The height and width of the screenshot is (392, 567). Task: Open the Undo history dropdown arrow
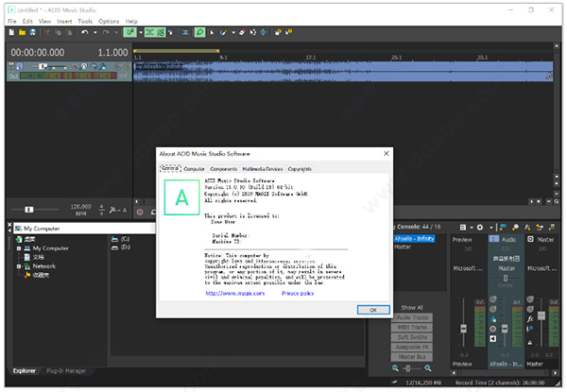tap(95, 32)
